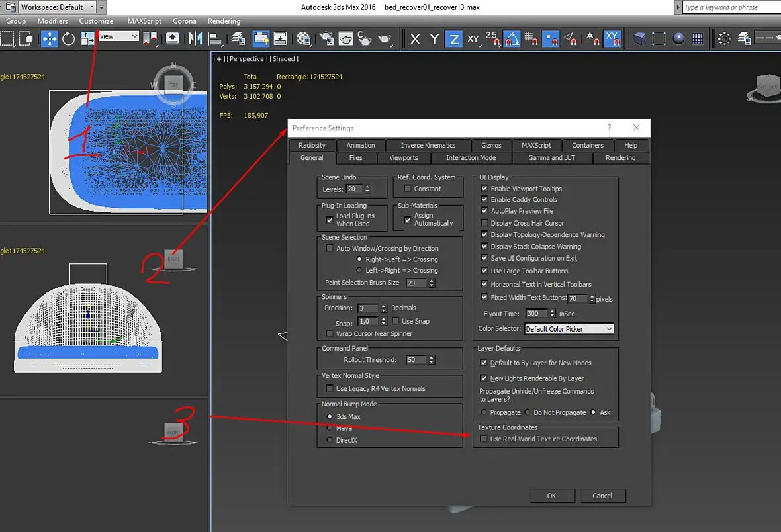Open the Color Selector dropdown
This screenshot has width=781, height=532.
(x=569, y=329)
